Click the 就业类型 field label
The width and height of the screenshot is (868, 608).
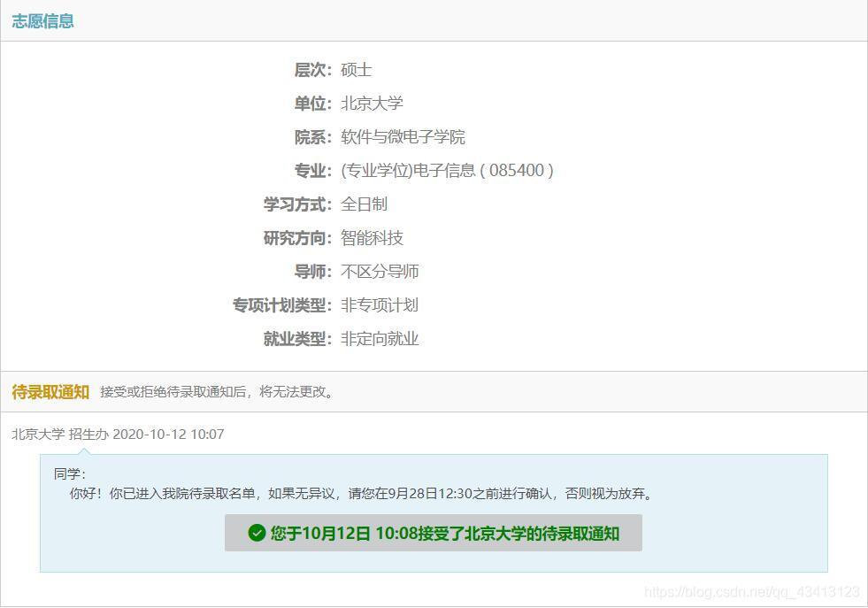(297, 339)
